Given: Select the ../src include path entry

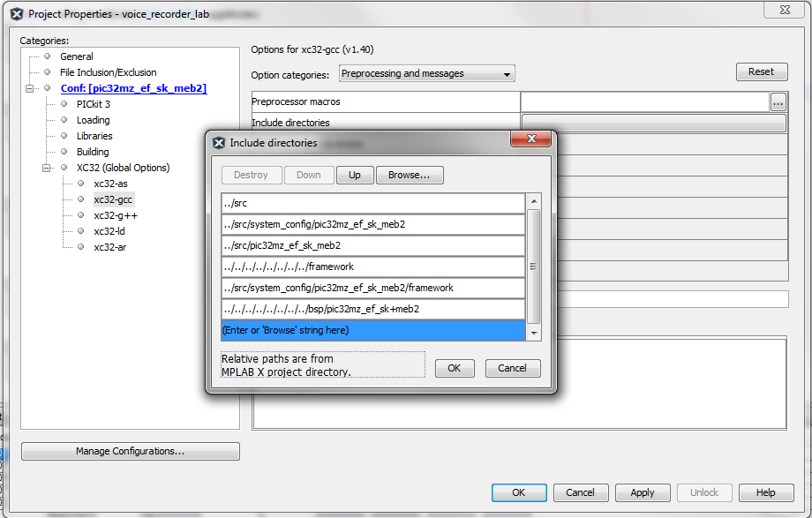Looking at the screenshot, I should [372, 203].
